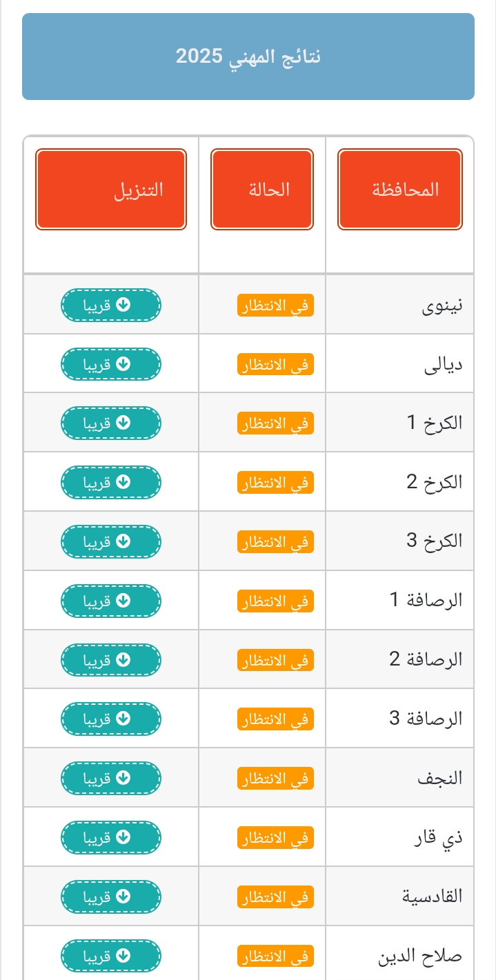Click the download icon for الرصافة 1
This screenshot has width=496, height=980.
(123, 601)
